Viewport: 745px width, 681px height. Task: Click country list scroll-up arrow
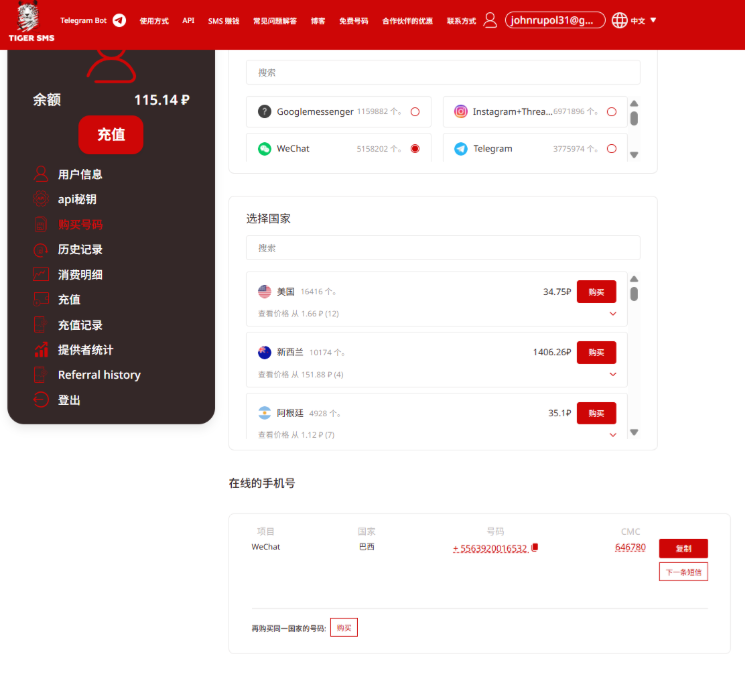(634, 279)
